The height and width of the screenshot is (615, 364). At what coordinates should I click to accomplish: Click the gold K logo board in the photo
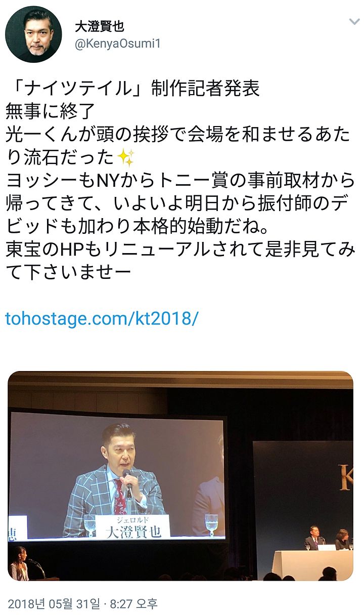pos(346,477)
